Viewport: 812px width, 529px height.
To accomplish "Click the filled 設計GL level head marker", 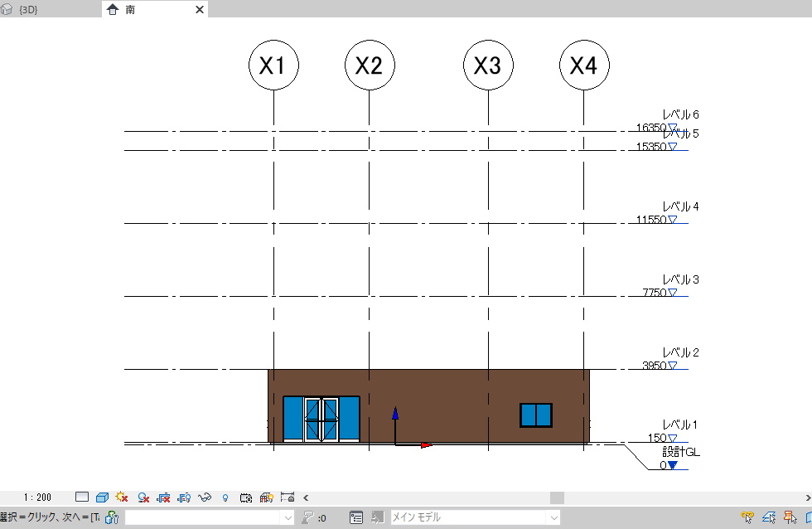I will point(672,465).
